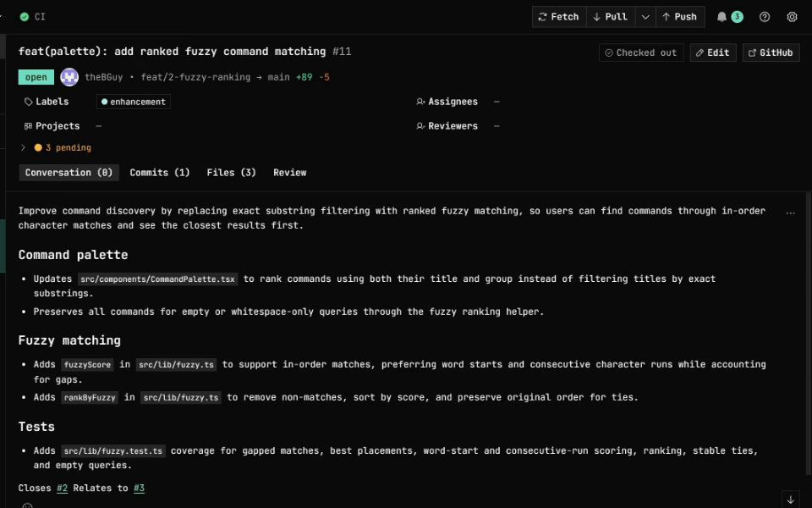This screenshot has height=508, width=812.
Task: Click the Reviewers person icon
Action: pos(420,126)
